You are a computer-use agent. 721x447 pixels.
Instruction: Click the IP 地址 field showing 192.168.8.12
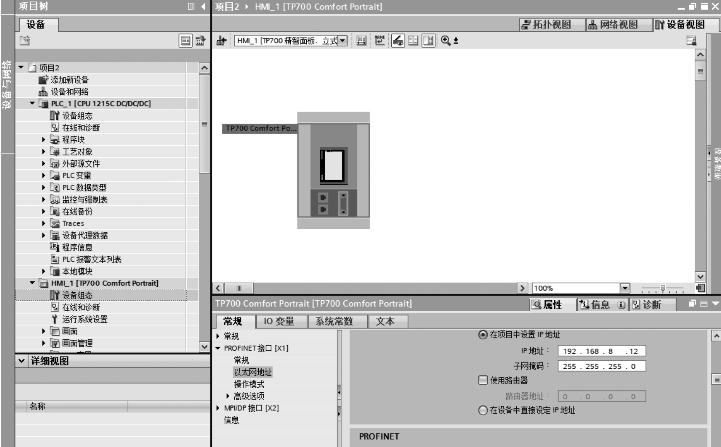click(601, 351)
